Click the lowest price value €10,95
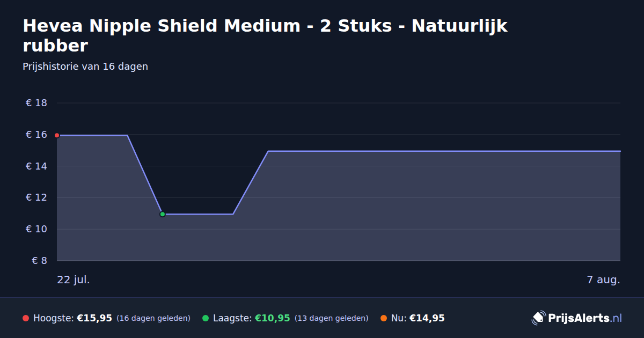 [273, 318]
